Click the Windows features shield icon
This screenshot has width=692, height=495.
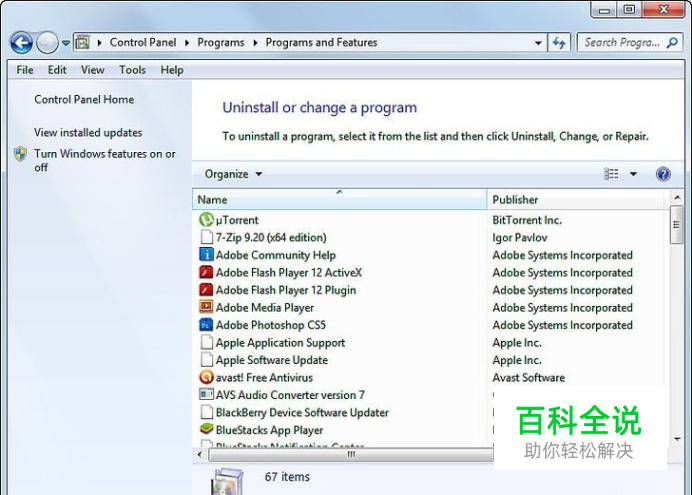tap(20, 154)
